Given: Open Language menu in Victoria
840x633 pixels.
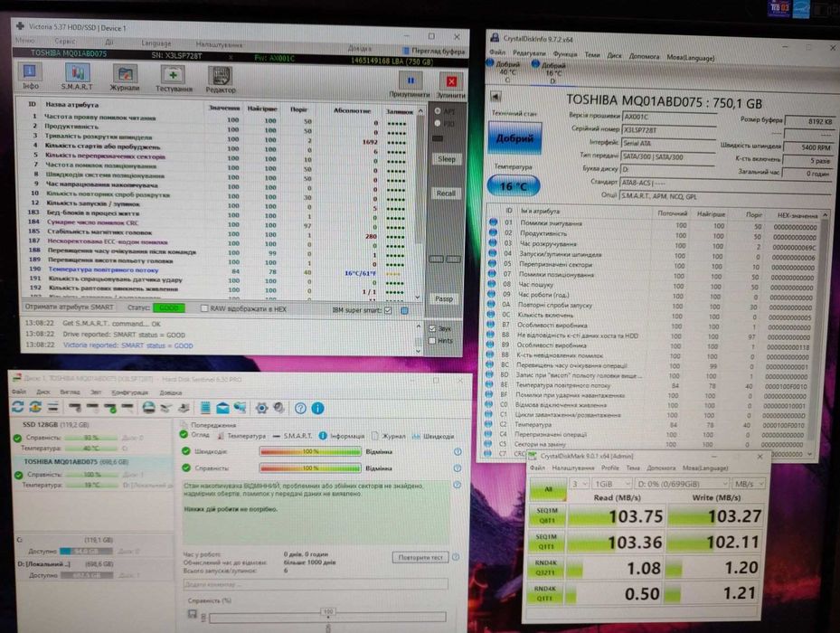Looking at the screenshot, I should point(156,43).
